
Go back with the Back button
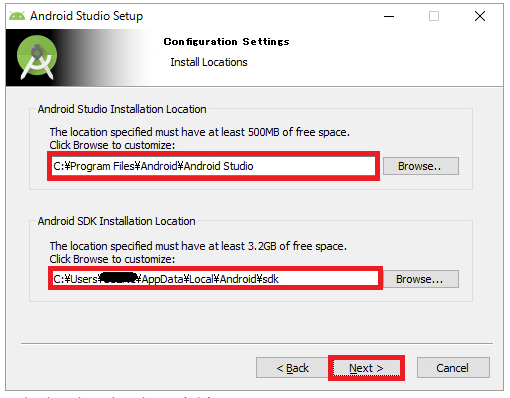click(292, 368)
